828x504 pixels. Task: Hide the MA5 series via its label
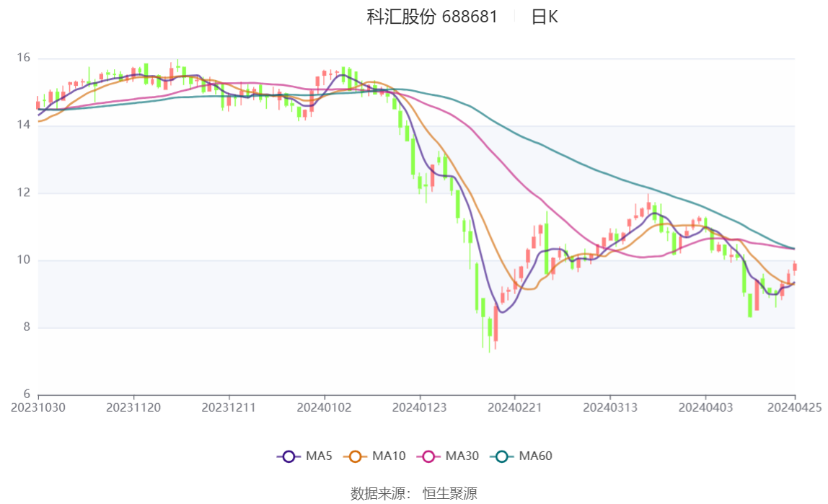coord(319,456)
